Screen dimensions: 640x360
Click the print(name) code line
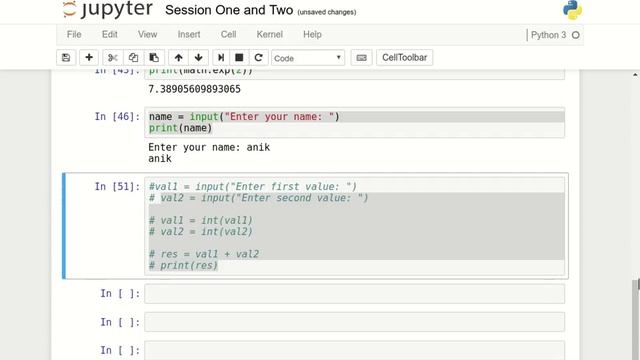pyautogui.click(x=180, y=128)
